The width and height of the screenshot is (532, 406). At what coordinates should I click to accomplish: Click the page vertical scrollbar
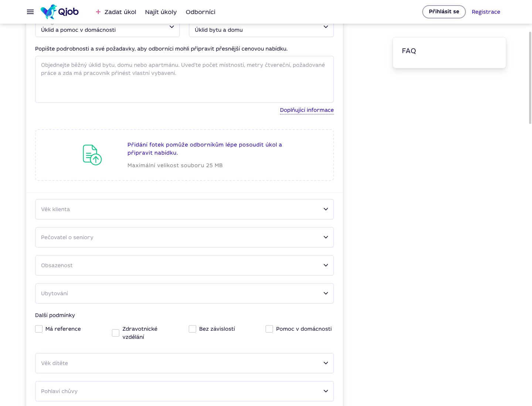[x=530, y=78]
